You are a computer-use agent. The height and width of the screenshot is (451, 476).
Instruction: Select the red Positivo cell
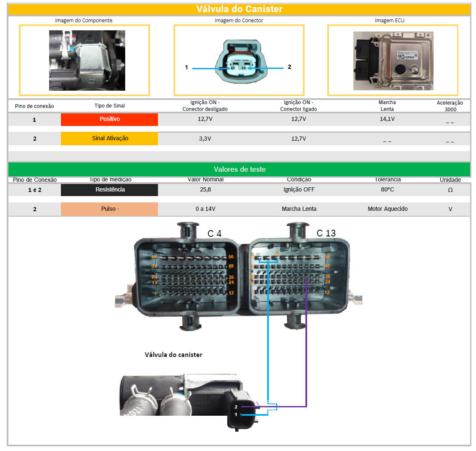click(x=109, y=119)
